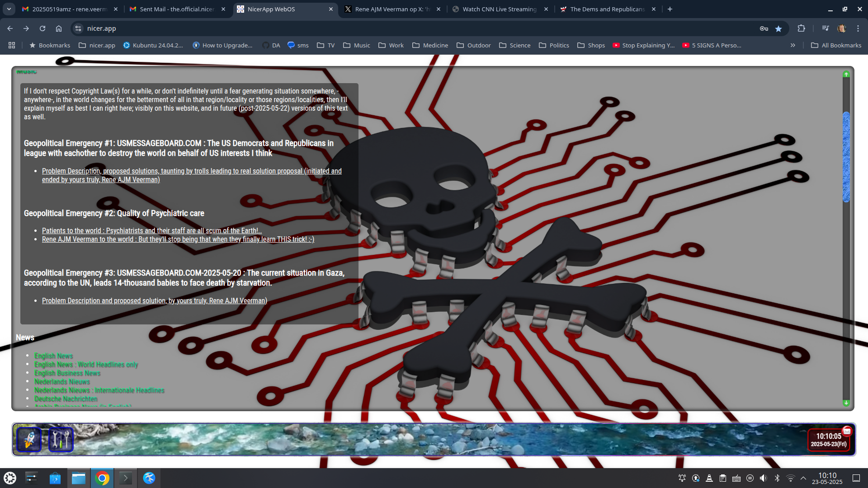Click the green scroll-down arrow icon
Image resolution: width=868 pixels, height=488 pixels.
coord(846,403)
